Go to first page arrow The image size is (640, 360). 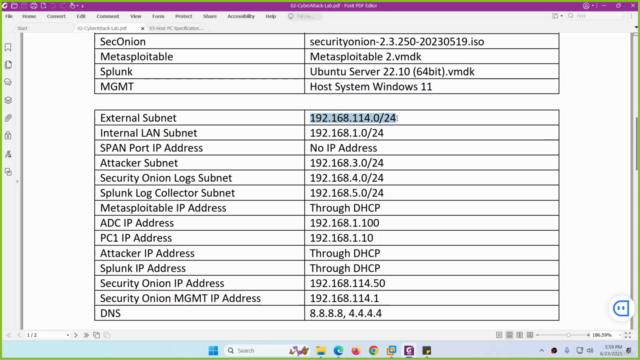tap(9, 335)
